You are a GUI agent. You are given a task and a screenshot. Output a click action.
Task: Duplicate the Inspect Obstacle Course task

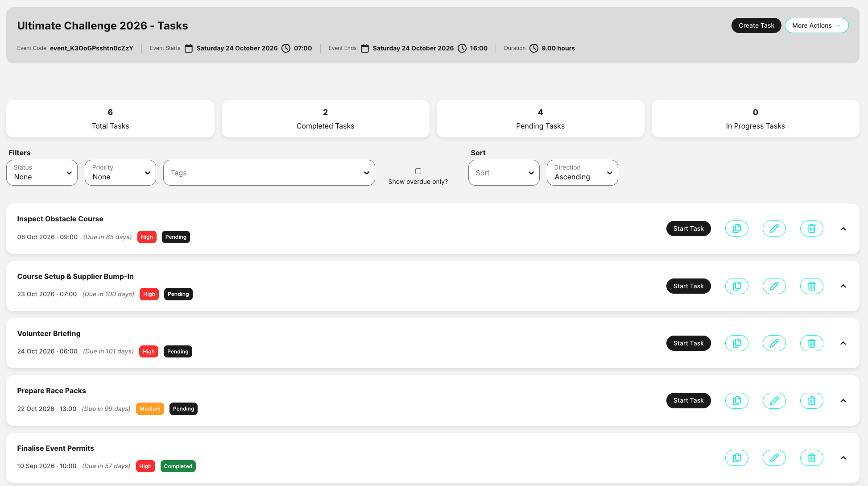pyautogui.click(x=737, y=228)
